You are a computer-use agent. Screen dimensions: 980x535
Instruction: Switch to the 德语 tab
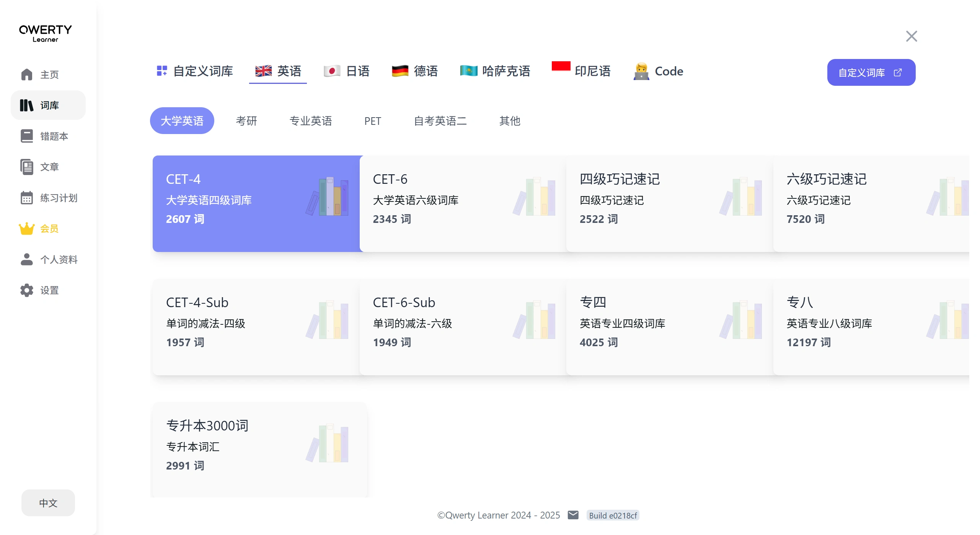[x=415, y=71]
